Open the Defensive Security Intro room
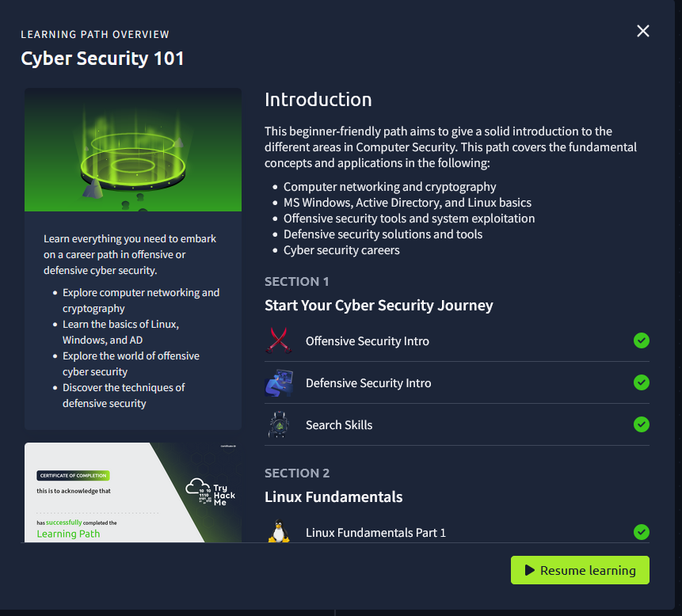Viewport: 682px width, 616px height. click(x=368, y=383)
